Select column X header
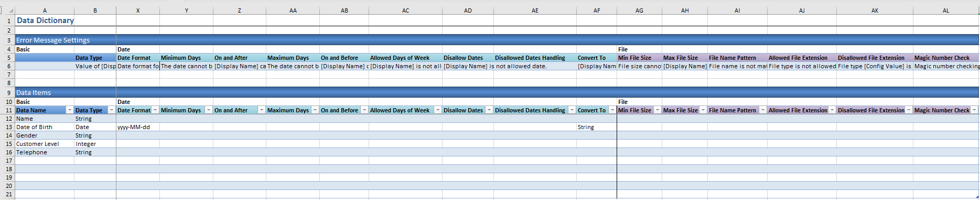 138,10
